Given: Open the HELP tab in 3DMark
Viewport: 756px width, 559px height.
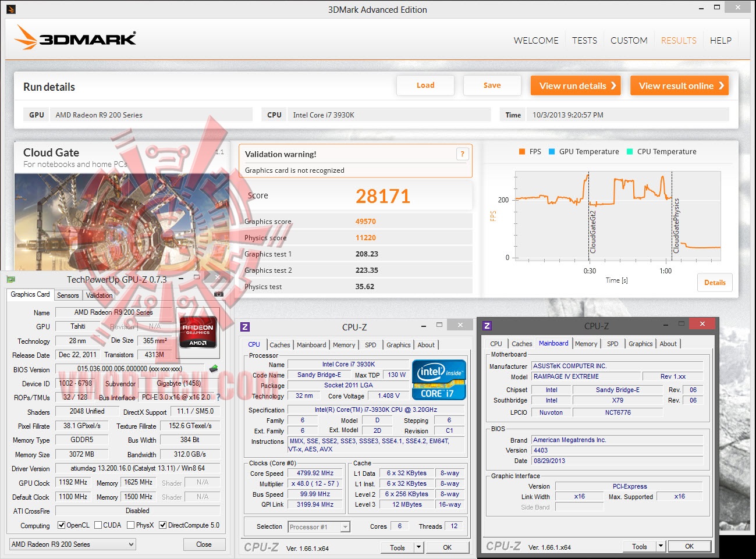Looking at the screenshot, I should (x=720, y=41).
